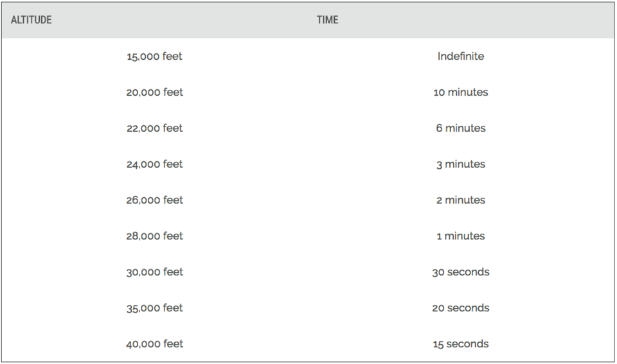Select the 26,000 feet altitude cell

tap(154, 200)
